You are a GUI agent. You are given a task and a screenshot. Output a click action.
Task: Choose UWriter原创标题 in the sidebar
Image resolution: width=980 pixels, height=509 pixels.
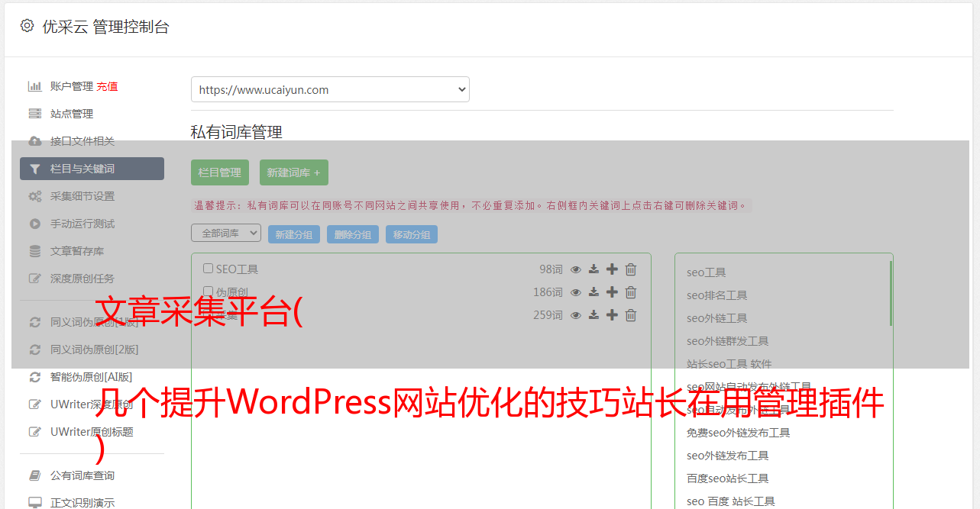coord(92,432)
